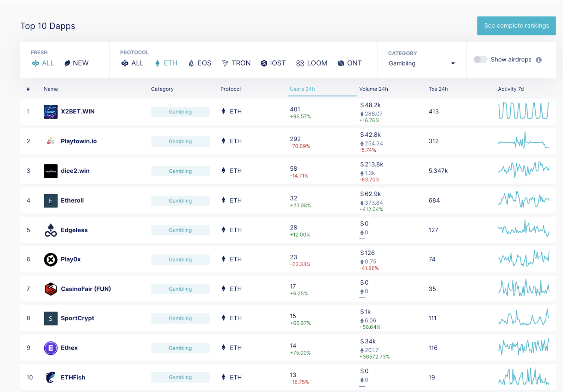Click the Name column header
Screen dimensions: 563x392
click(51, 89)
